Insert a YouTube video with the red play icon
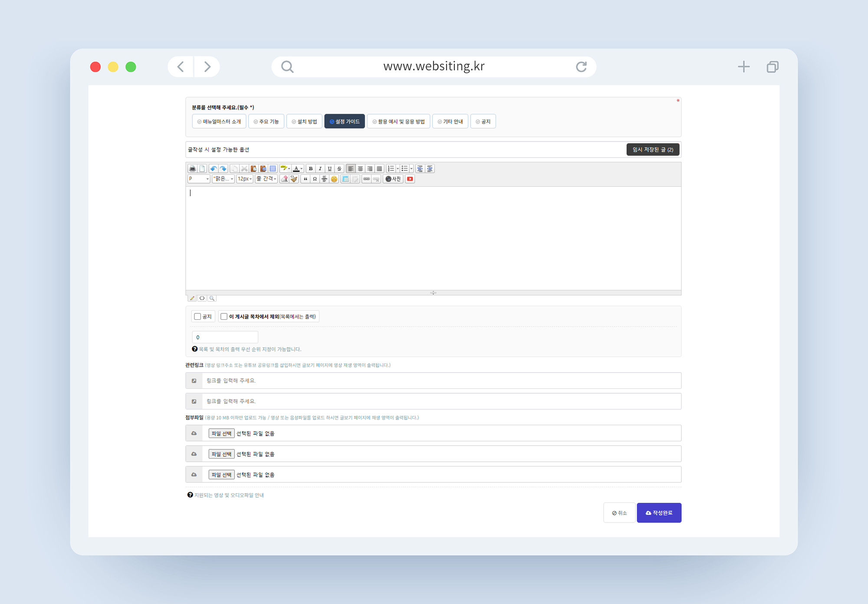868x604 pixels. click(x=410, y=179)
